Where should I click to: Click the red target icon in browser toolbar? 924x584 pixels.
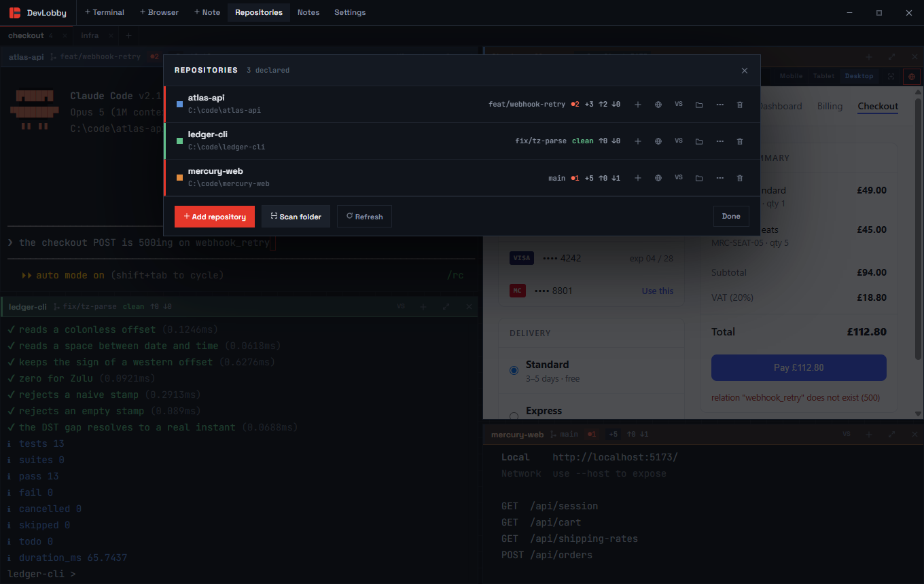[x=912, y=77]
